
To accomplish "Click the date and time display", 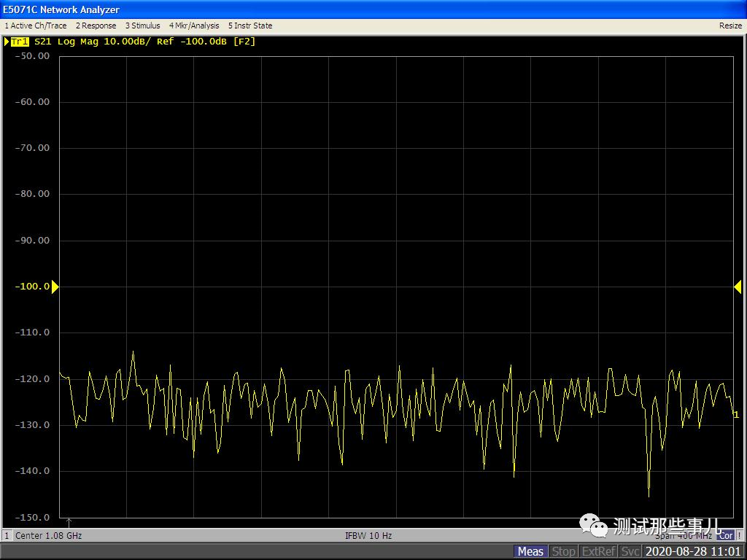I will [693, 551].
